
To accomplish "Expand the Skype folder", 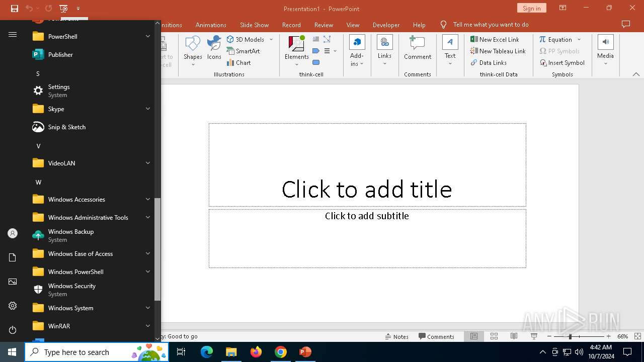I will tap(91, 109).
